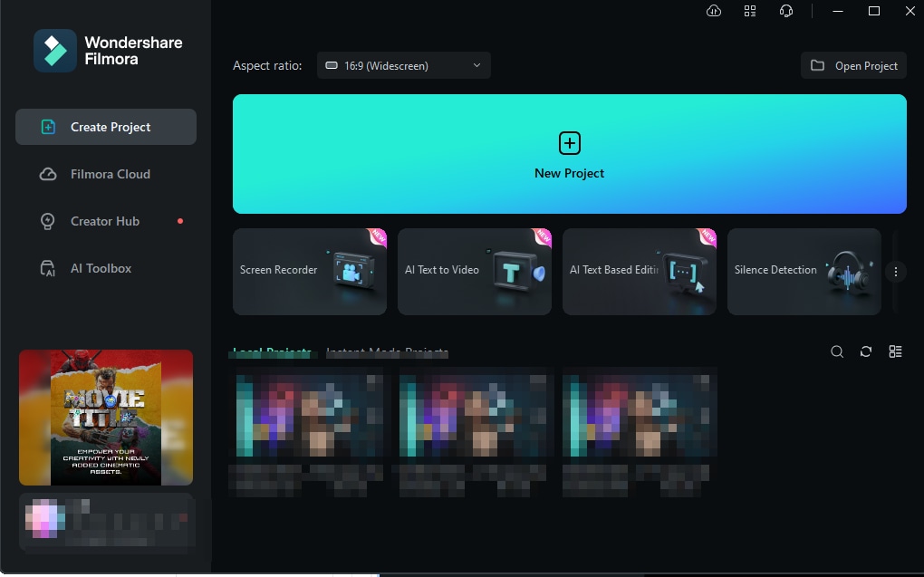The width and height of the screenshot is (924, 577).
Task: Click the Screen Recorder camera graphic
Action: tap(351, 271)
